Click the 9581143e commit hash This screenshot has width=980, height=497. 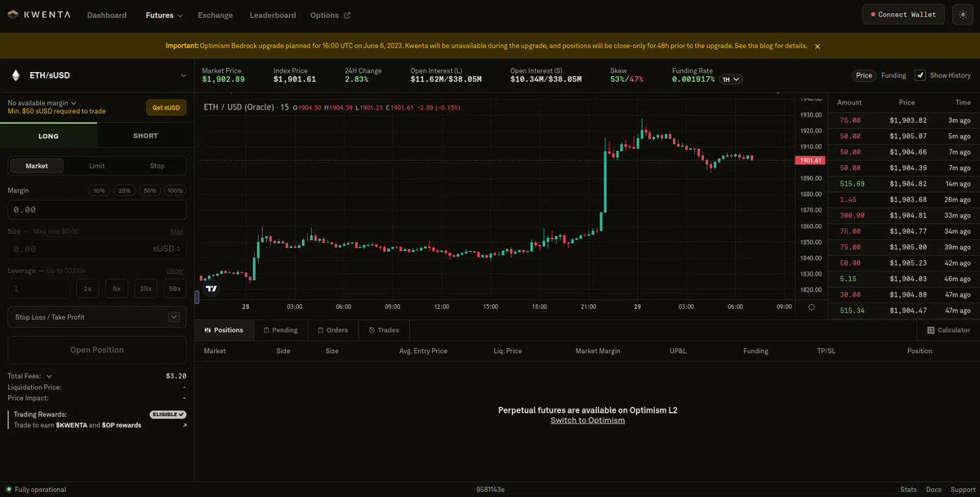point(490,490)
